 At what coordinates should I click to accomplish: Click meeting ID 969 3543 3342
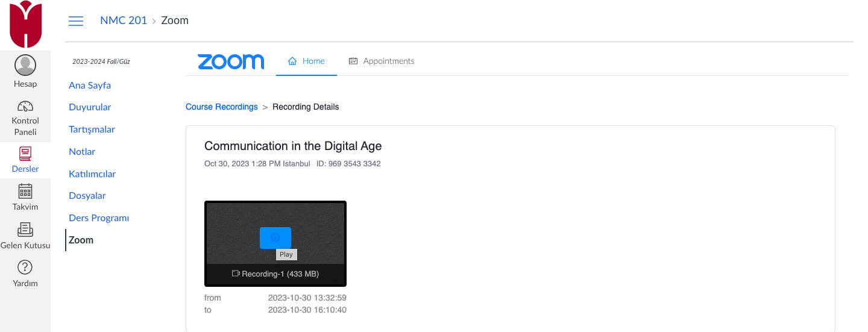click(348, 163)
